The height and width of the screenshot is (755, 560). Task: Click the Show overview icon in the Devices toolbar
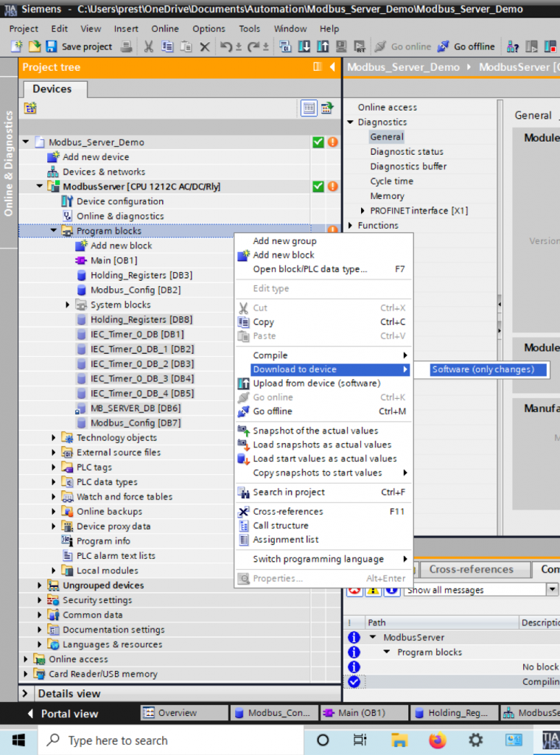pyautogui.click(x=327, y=108)
